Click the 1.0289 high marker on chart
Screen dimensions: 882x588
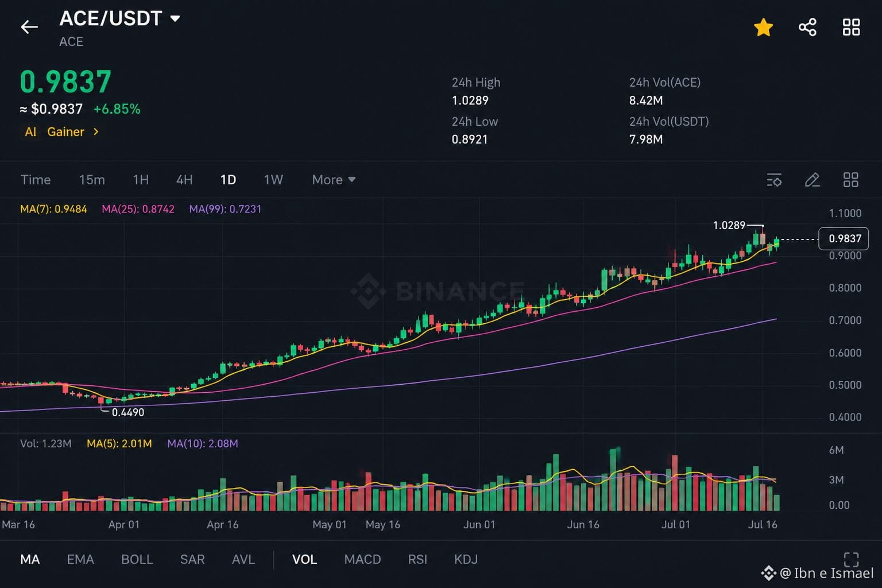[729, 225]
